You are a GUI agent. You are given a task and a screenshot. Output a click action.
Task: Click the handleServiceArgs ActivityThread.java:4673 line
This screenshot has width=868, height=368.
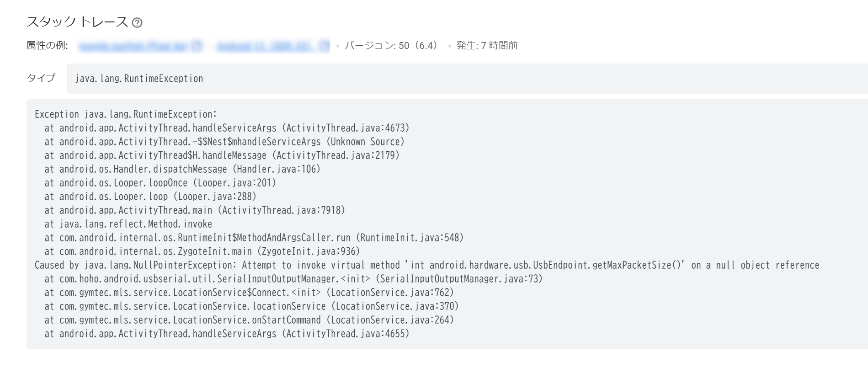pyautogui.click(x=227, y=128)
